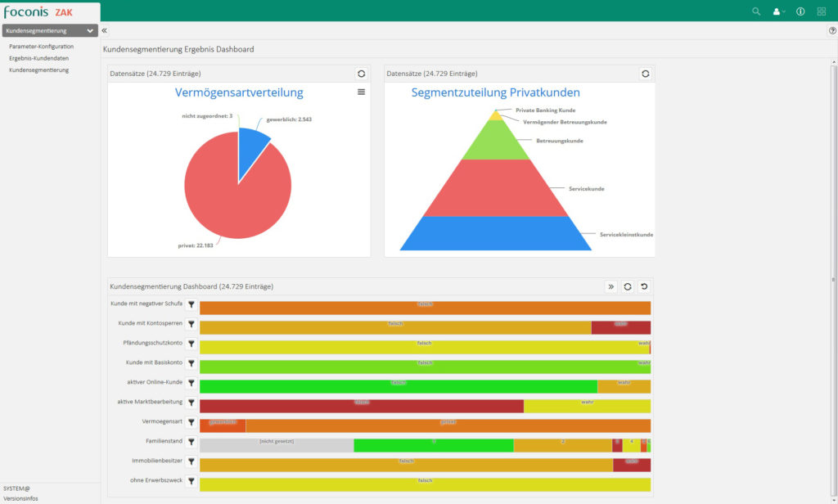This screenshot has width=838, height=504.
Task: Click the green Betreuungskunde pyramid segment
Action: click(x=495, y=142)
